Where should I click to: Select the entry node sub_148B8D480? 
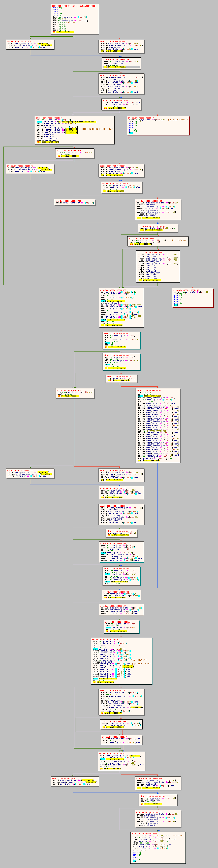pyautogui.click(x=74, y=19)
